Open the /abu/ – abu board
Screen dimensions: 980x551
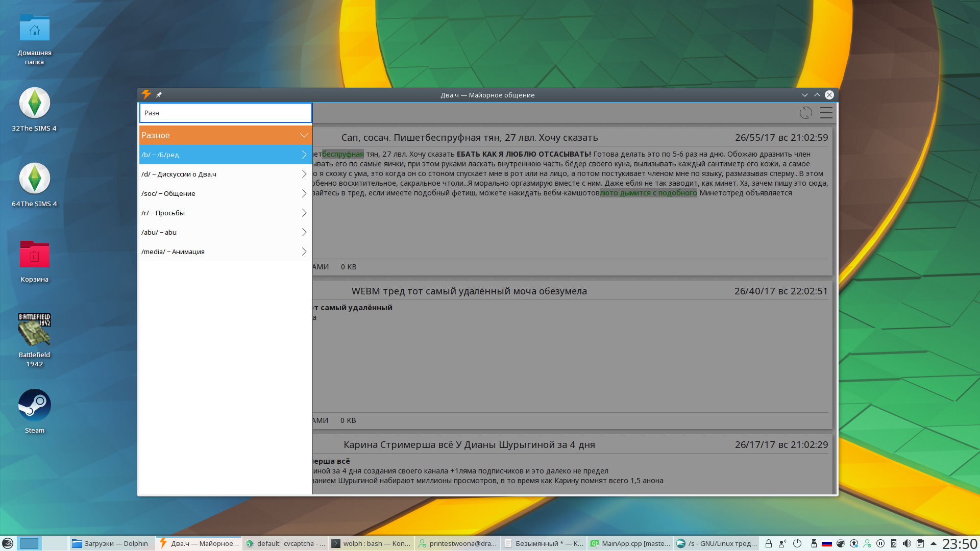tap(226, 232)
